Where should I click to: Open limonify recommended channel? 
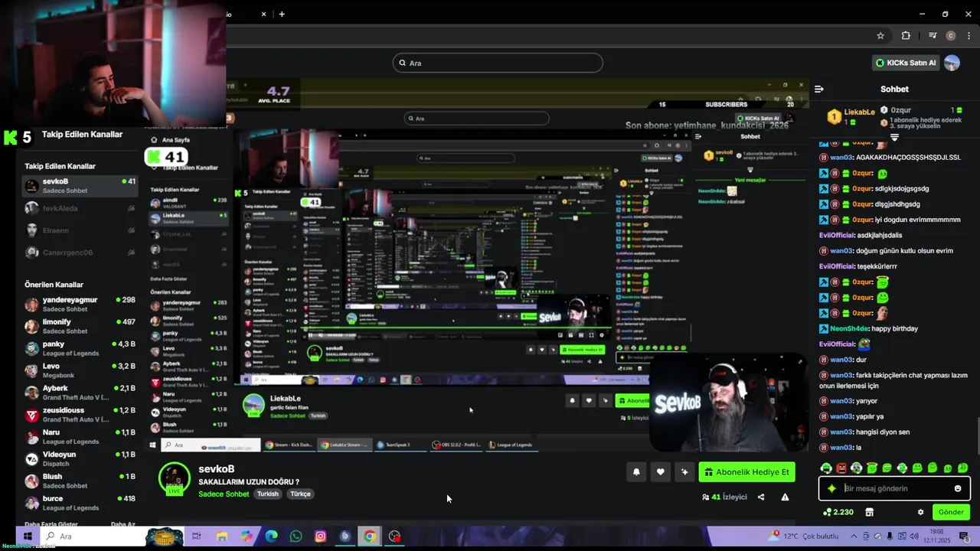pyautogui.click(x=80, y=327)
